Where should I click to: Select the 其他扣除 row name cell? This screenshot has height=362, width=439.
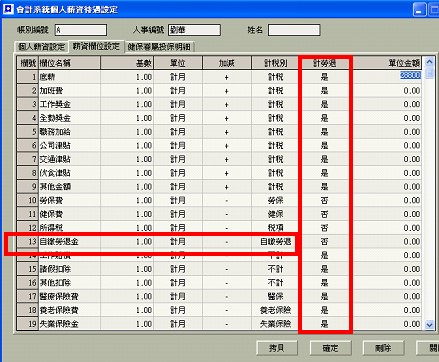pyautogui.click(x=69, y=283)
